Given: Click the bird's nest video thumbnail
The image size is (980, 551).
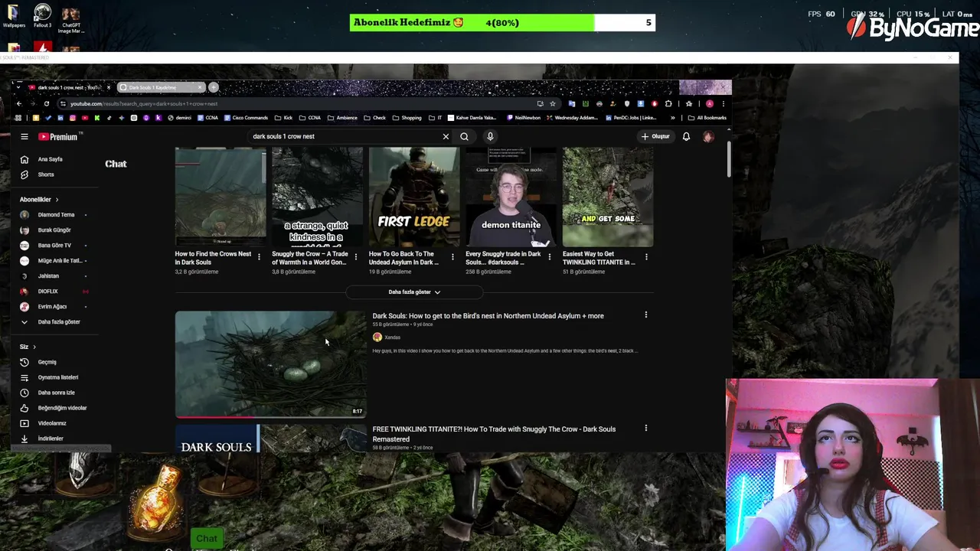Looking at the screenshot, I should coord(270,364).
